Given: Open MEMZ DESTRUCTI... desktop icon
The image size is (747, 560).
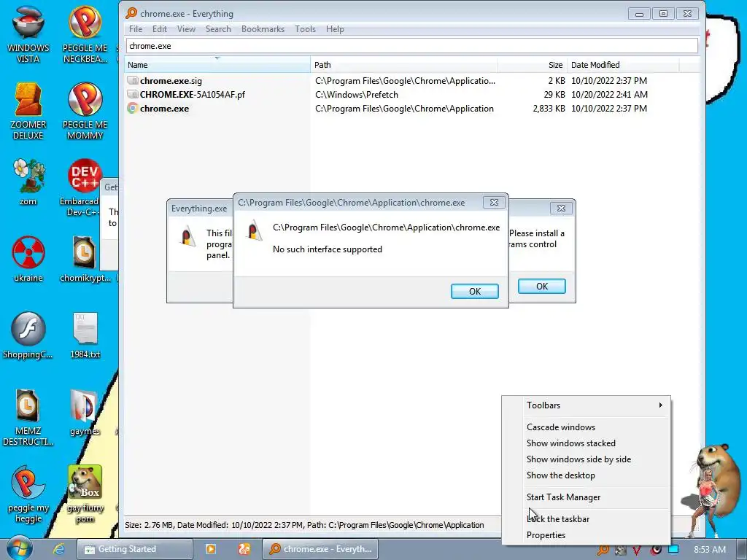Looking at the screenshot, I should [28, 417].
